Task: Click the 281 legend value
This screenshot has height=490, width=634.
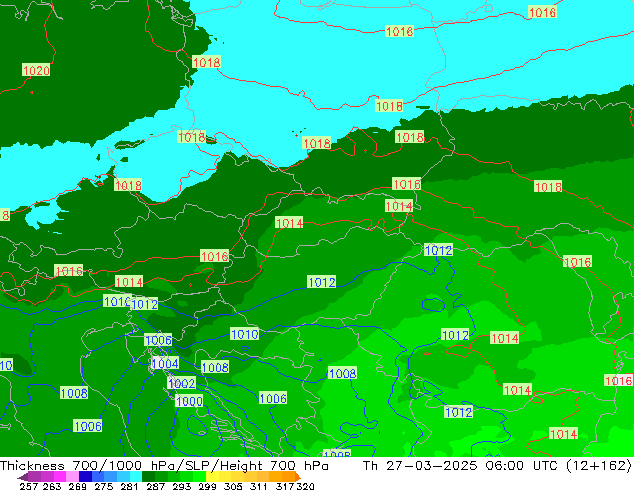Action: [129, 486]
